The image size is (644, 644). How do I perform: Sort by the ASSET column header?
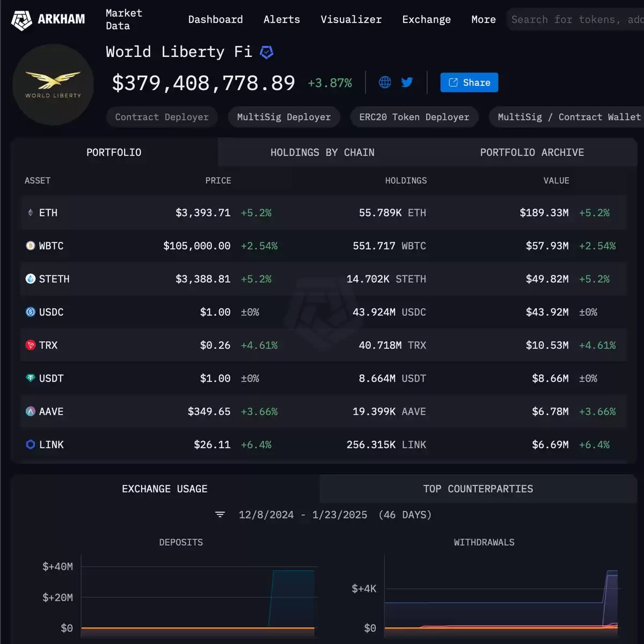tap(38, 180)
